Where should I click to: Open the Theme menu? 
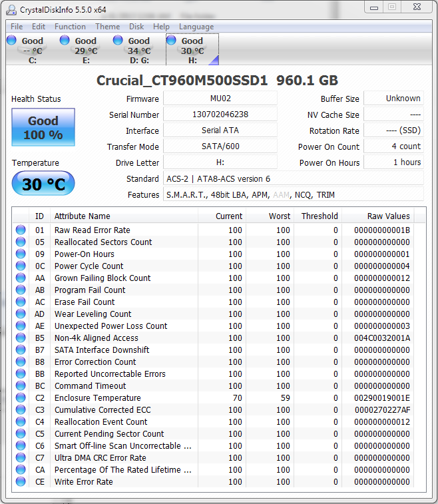click(108, 27)
